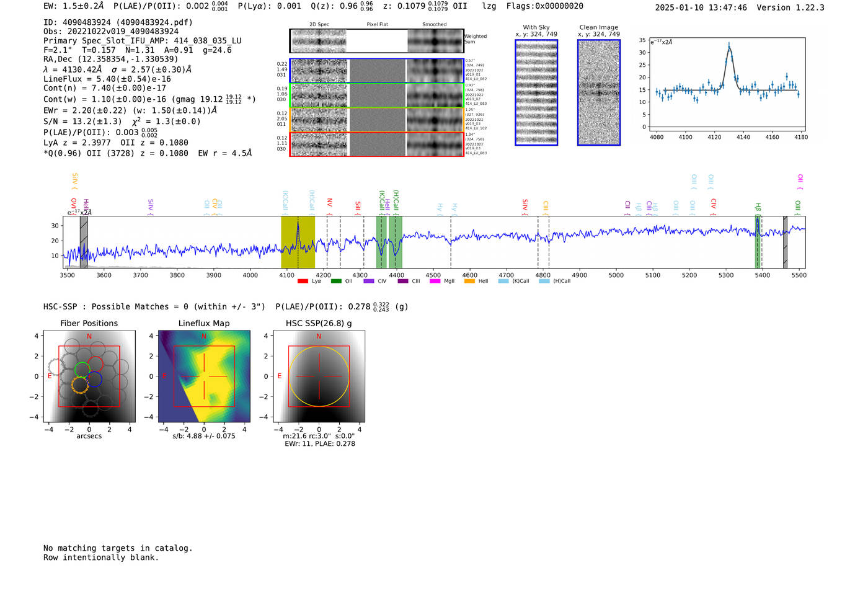The height and width of the screenshot is (591, 868).
Task: Click the Obs: 20221022v019_4090483924 text
Action: click(111, 32)
